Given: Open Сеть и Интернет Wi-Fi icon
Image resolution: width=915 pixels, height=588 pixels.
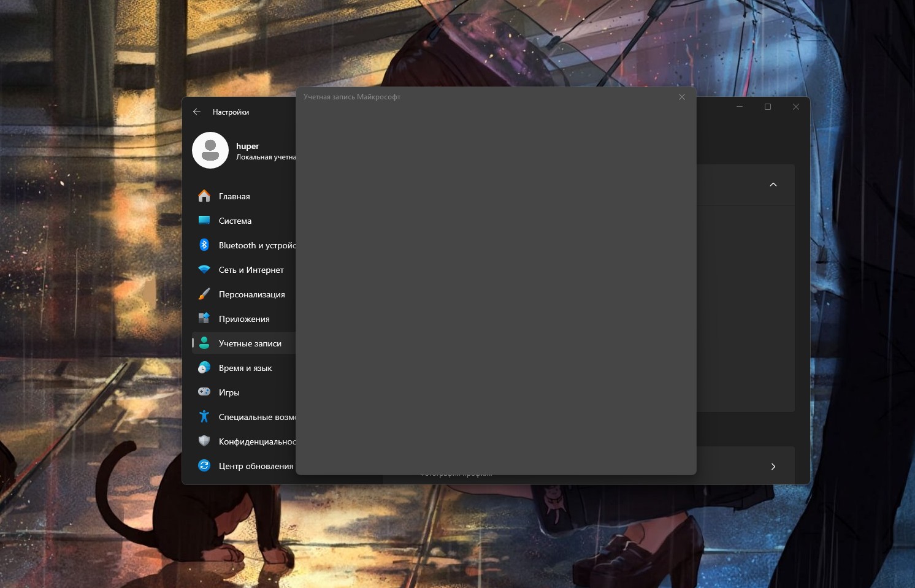Looking at the screenshot, I should click(204, 270).
